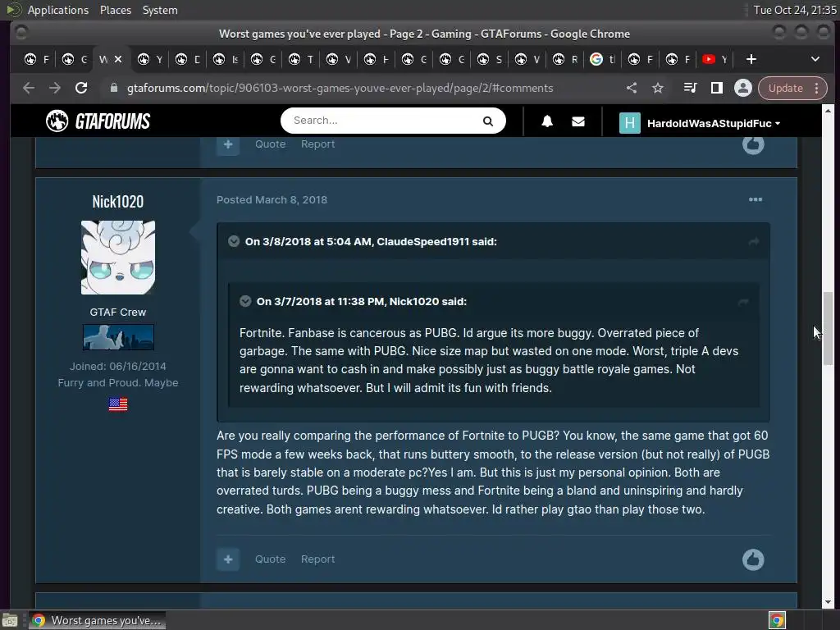Click Quote on the upper post

270,144
